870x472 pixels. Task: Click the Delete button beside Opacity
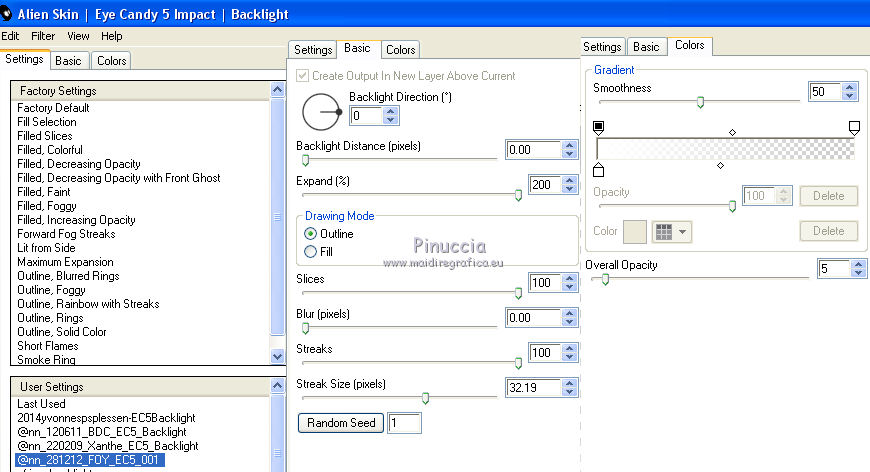[828, 196]
